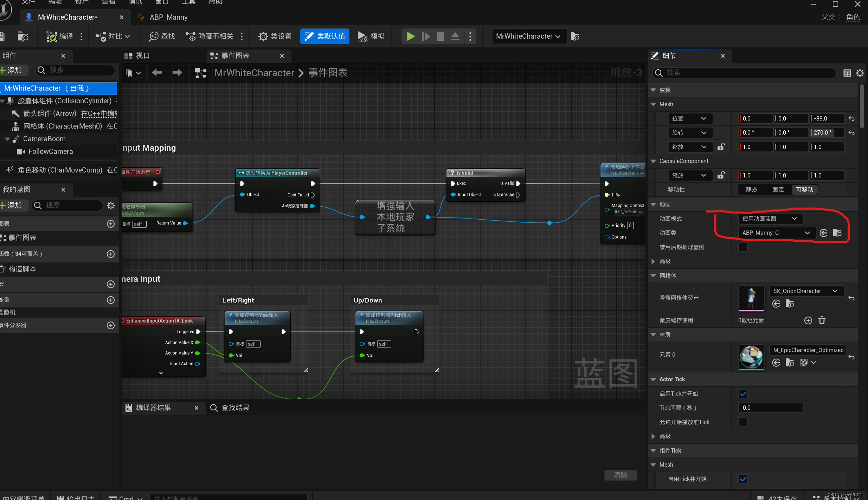Image resolution: width=868 pixels, height=500 pixels.
Task: Add element to Skin Cache Usage array
Action: click(x=808, y=320)
